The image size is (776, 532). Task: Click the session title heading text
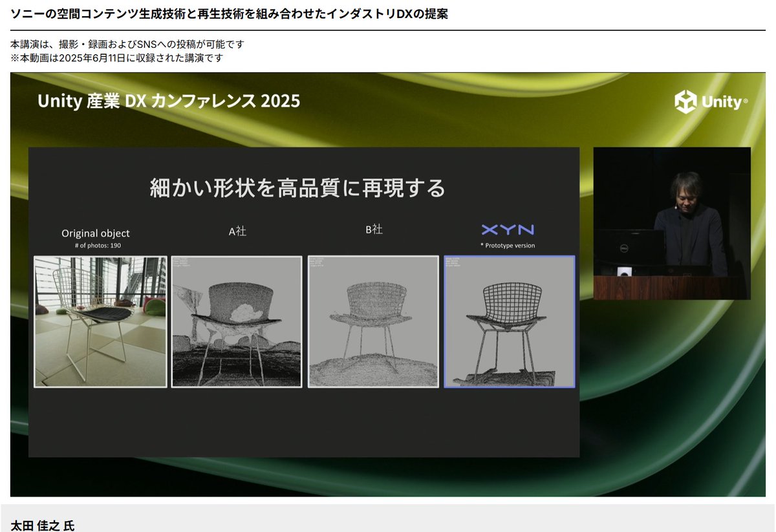point(230,14)
